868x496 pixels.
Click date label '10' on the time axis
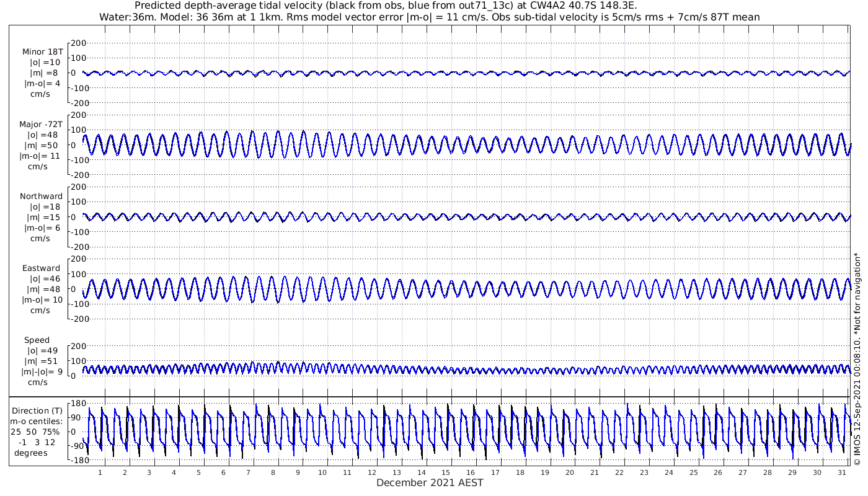(322, 472)
